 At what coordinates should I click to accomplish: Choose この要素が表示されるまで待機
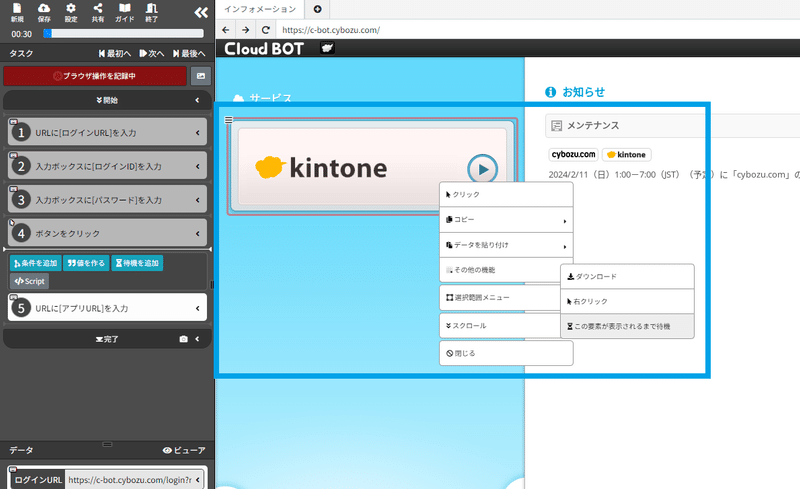point(628,326)
